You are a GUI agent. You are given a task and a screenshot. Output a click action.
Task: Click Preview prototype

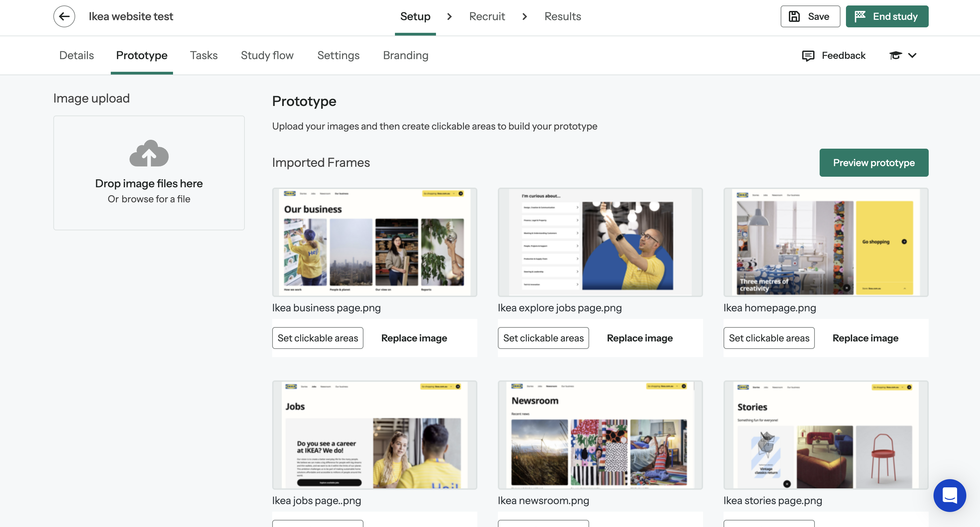(x=874, y=163)
